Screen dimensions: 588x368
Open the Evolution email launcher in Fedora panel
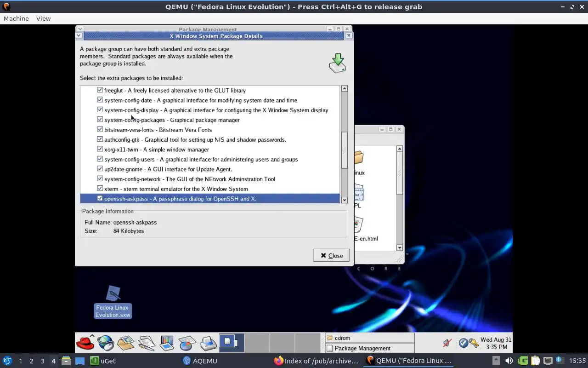click(x=126, y=343)
